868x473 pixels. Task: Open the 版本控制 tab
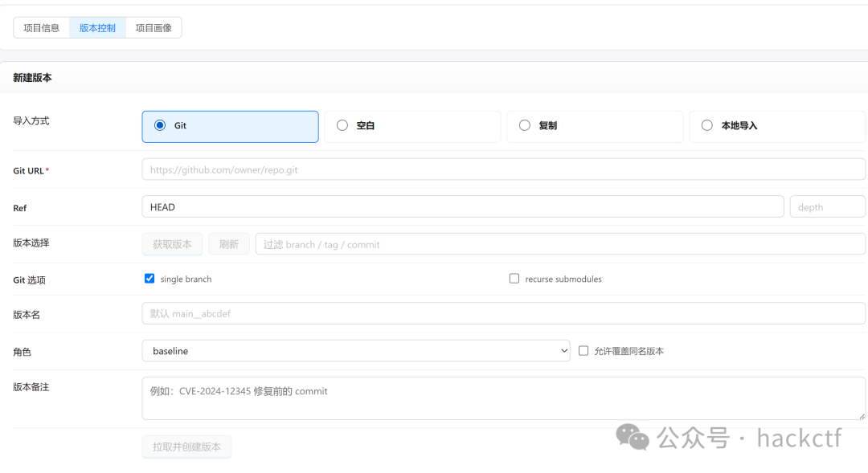pos(97,27)
